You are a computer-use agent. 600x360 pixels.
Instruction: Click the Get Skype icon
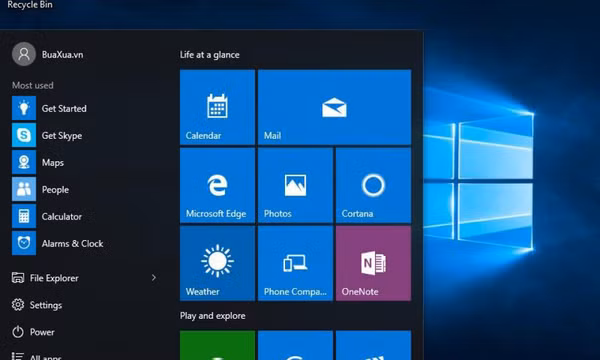(x=24, y=135)
